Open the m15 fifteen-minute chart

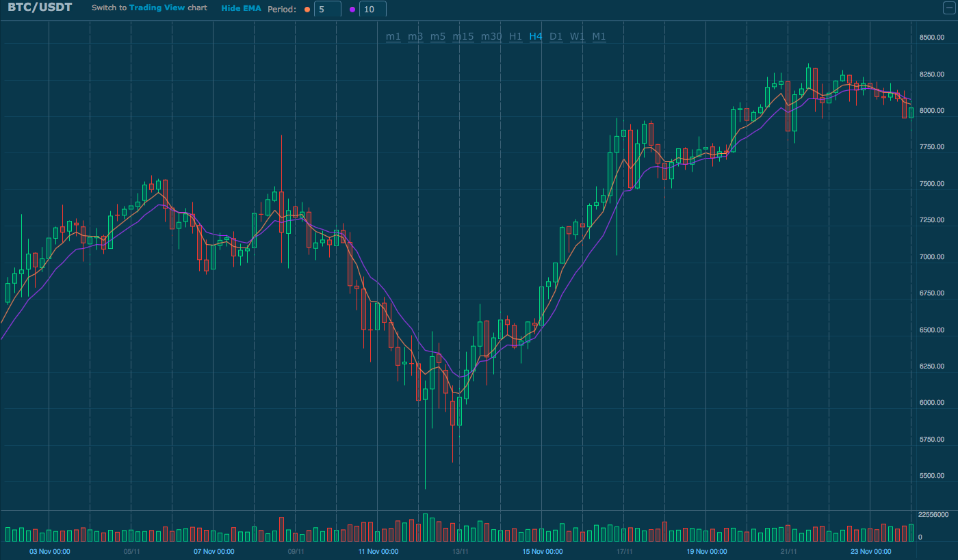[463, 36]
